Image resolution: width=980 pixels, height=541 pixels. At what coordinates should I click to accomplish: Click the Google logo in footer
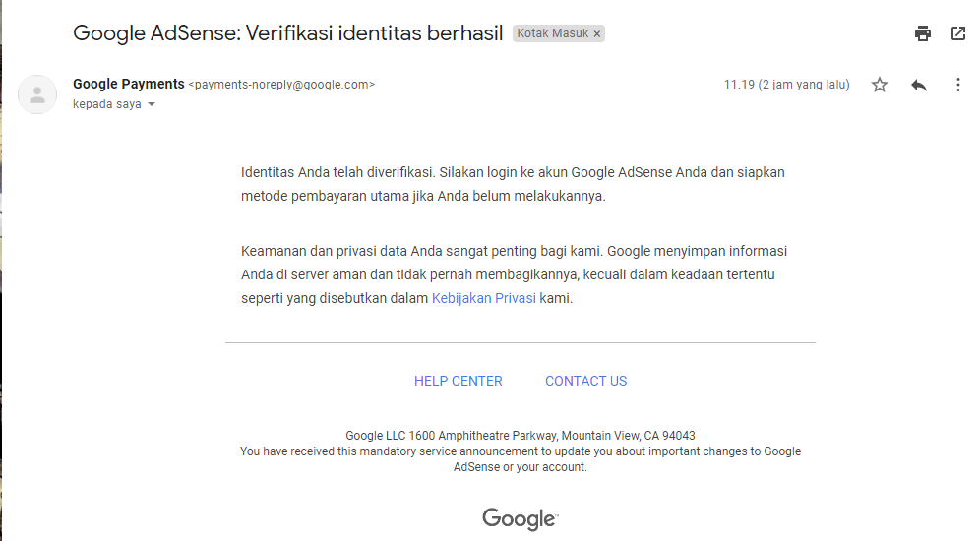coord(520,518)
